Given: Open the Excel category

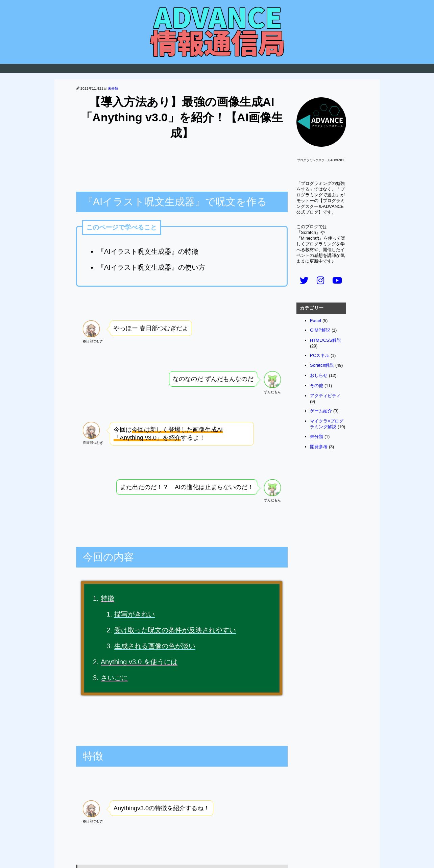Looking at the screenshot, I should [315, 321].
